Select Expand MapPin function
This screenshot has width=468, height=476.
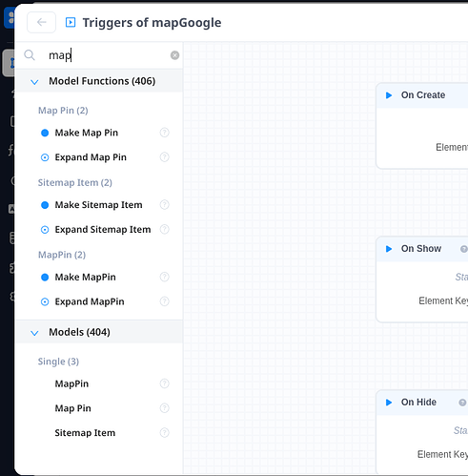pyautogui.click(x=90, y=301)
